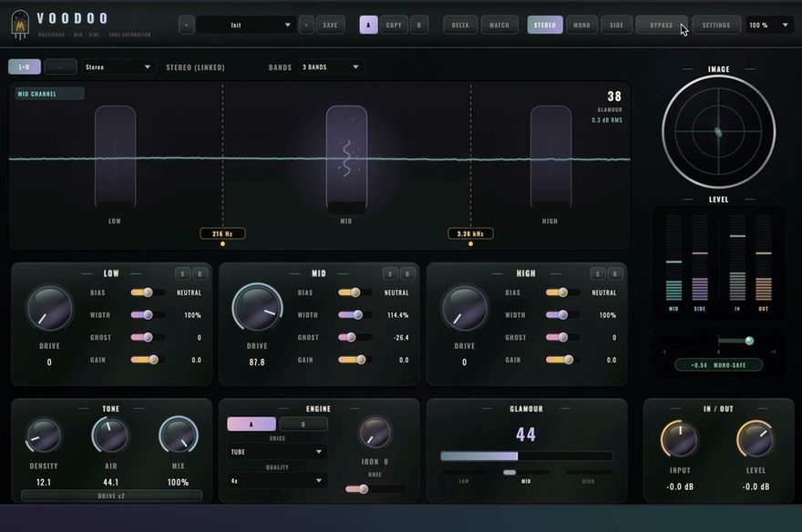The image size is (802, 532).
Task: Select HIGH under the Glamour bar
Action: coord(588,481)
